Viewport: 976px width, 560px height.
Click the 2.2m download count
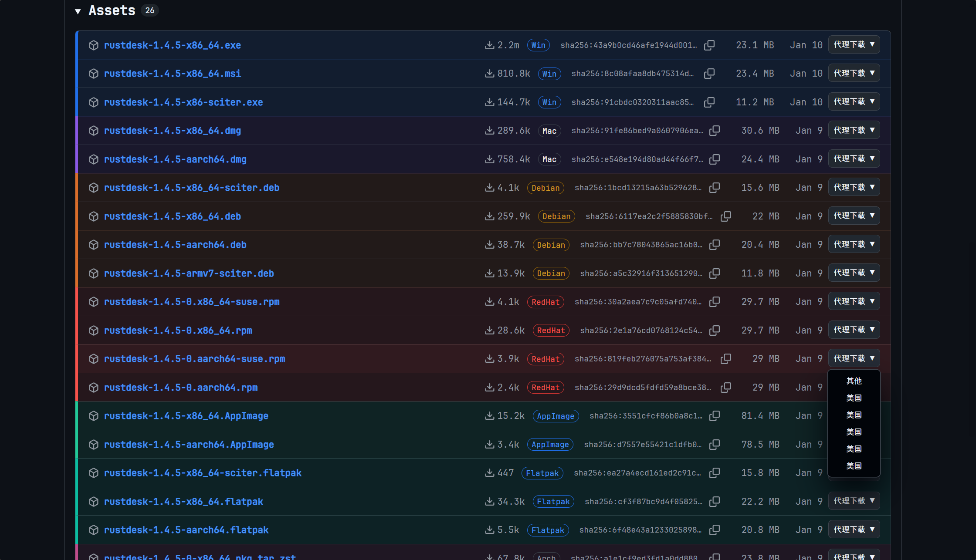click(508, 45)
